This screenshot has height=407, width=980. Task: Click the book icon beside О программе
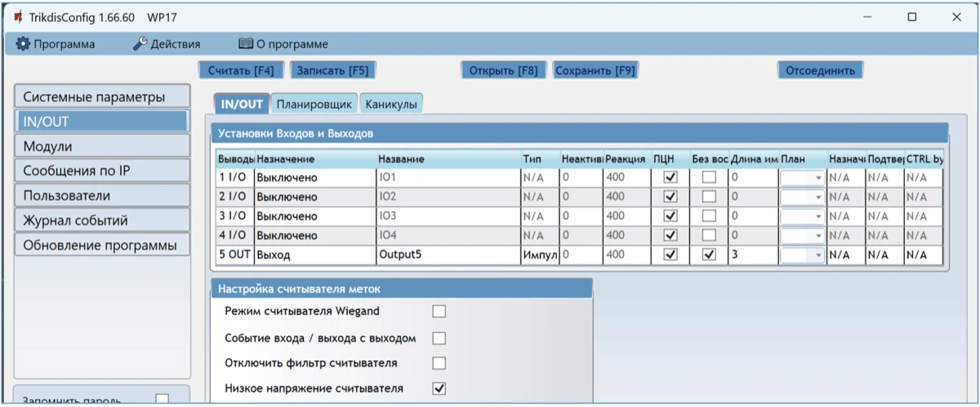click(x=245, y=44)
